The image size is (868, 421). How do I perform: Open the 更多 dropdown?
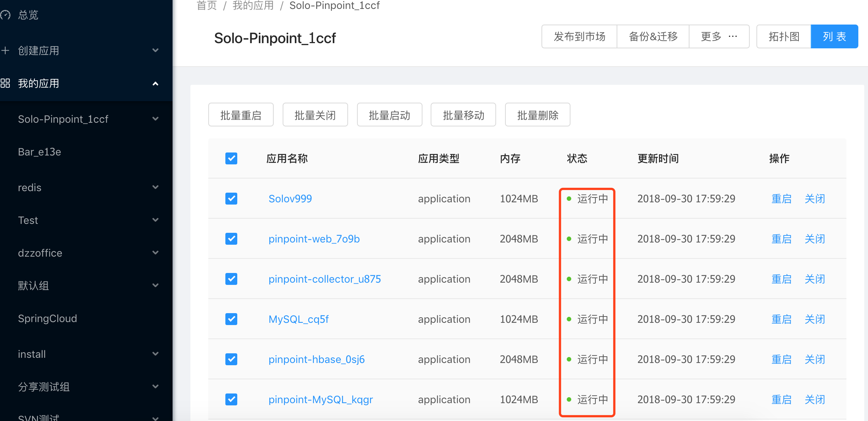[719, 36]
